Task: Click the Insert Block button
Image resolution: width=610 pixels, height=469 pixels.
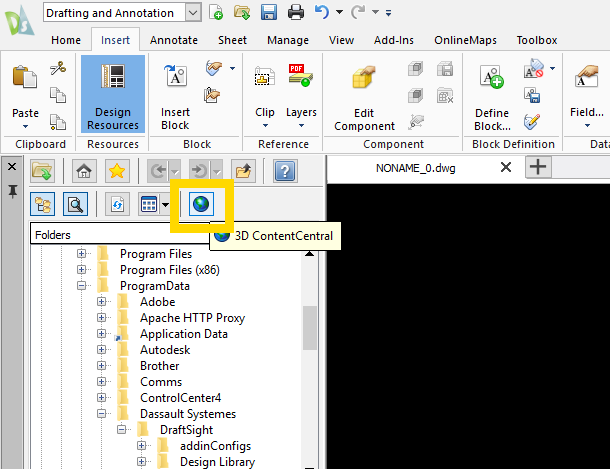Action: coord(175,96)
